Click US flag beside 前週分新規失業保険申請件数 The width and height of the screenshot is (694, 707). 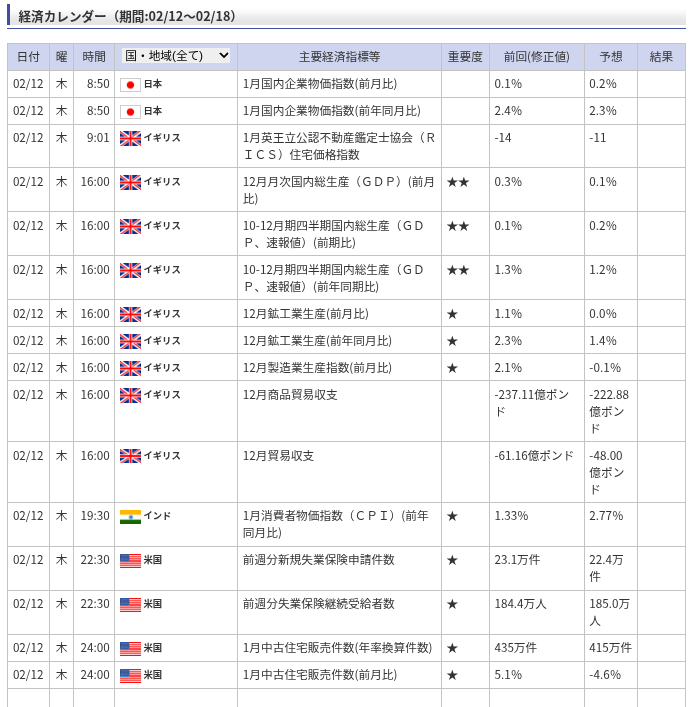coord(130,560)
